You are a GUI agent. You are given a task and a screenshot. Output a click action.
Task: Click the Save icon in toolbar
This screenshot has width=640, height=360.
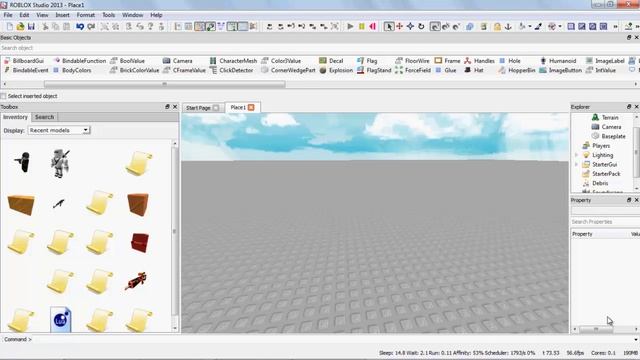tap(31, 27)
